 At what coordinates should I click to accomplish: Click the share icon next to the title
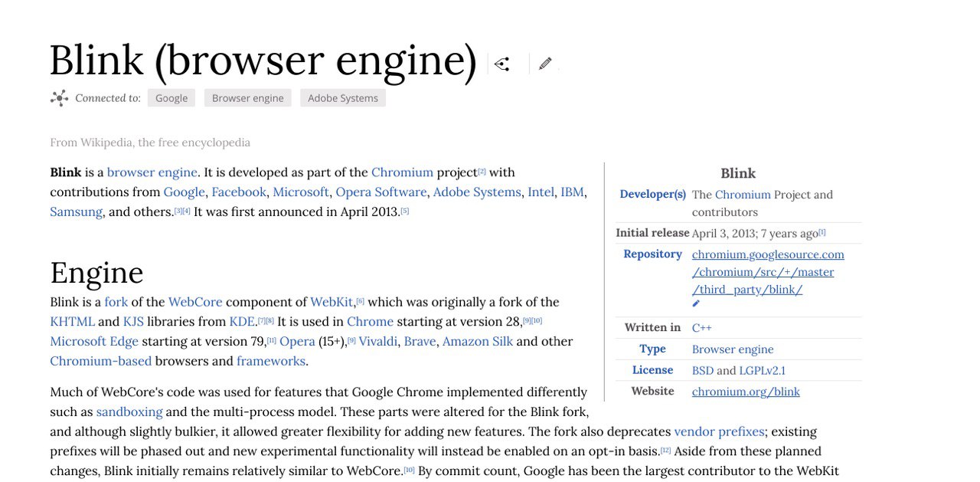coord(502,64)
